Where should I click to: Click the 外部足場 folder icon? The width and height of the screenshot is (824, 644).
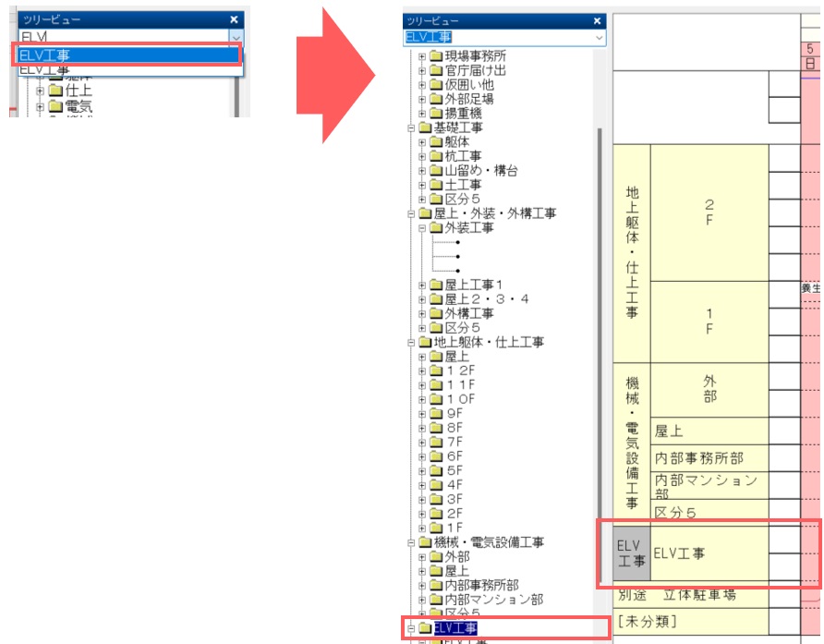(436, 99)
